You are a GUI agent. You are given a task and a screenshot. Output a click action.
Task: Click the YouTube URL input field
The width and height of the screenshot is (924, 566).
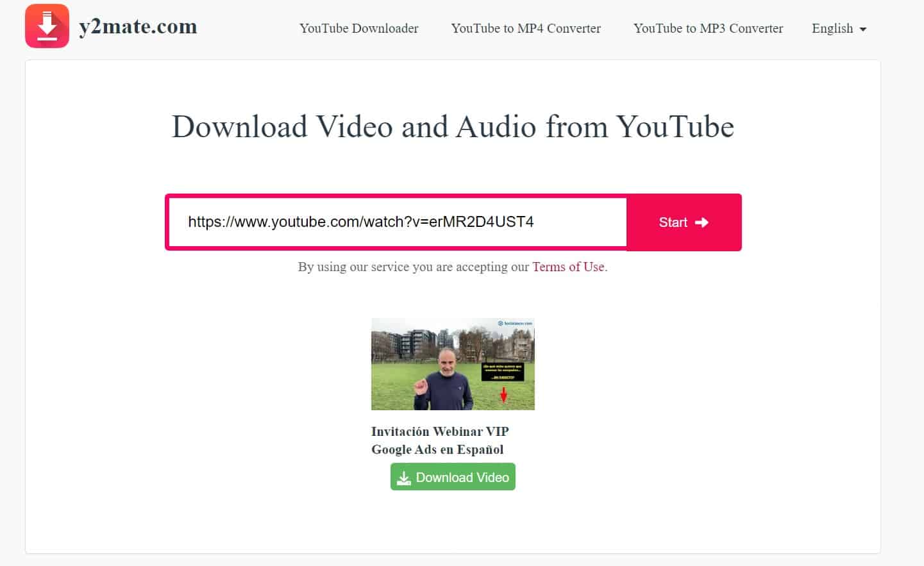(397, 222)
